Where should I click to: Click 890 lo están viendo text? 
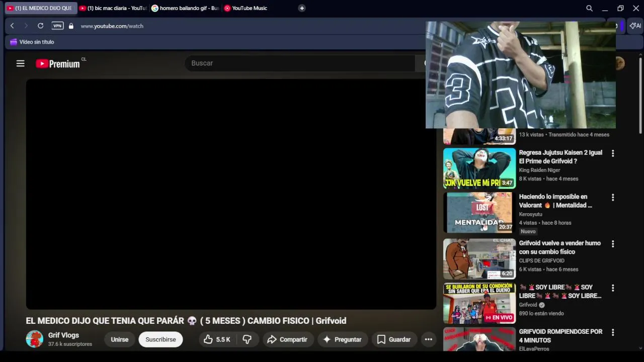[x=541, y=314]
